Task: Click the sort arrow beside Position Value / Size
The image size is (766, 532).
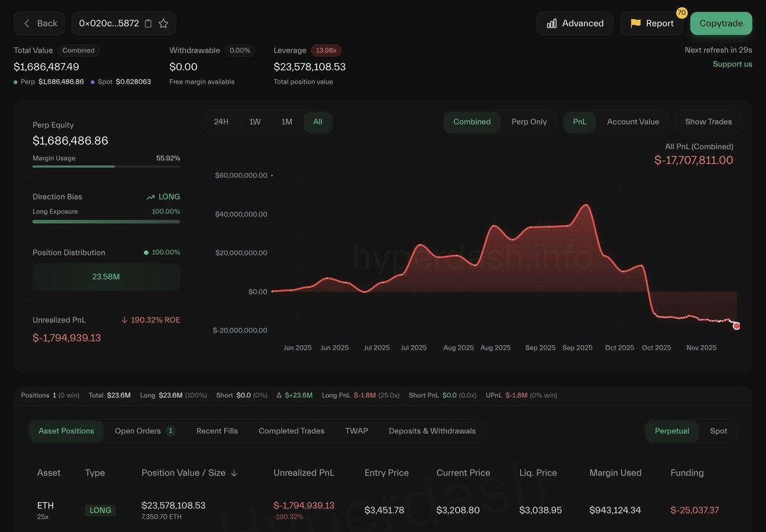Action: pyautogui.click(x=234, y=473)
